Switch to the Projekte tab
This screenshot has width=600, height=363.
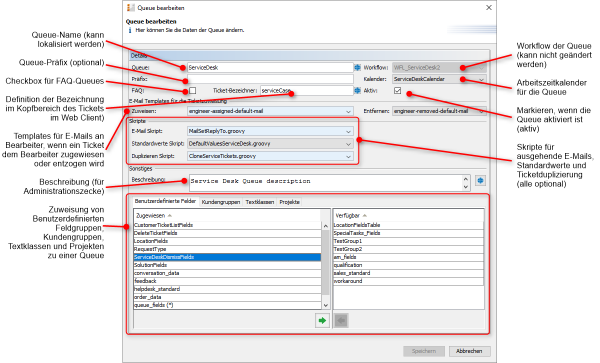[289, 202]
